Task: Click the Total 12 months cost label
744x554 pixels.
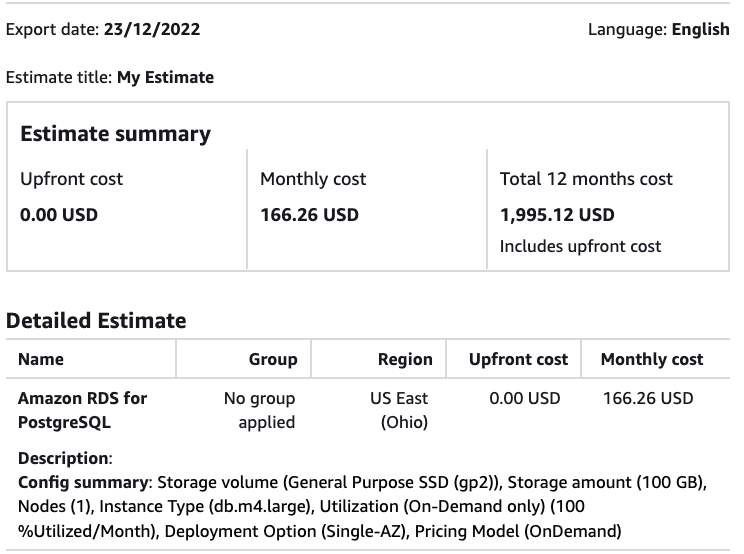Action: tap(586, 179)
